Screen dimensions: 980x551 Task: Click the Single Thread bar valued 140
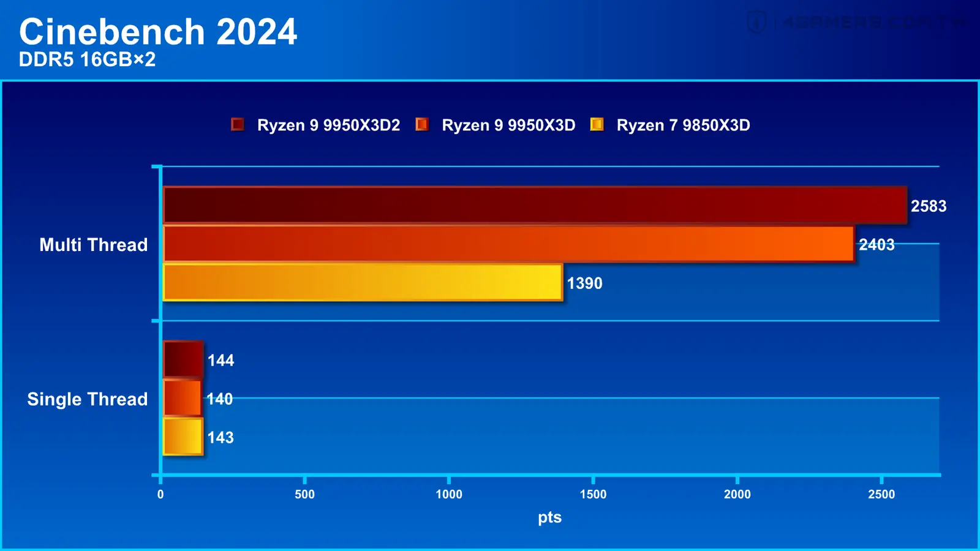point(182,398)
